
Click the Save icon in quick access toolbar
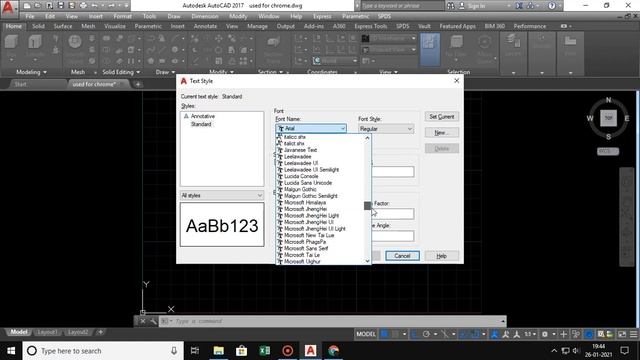point(60,6)
